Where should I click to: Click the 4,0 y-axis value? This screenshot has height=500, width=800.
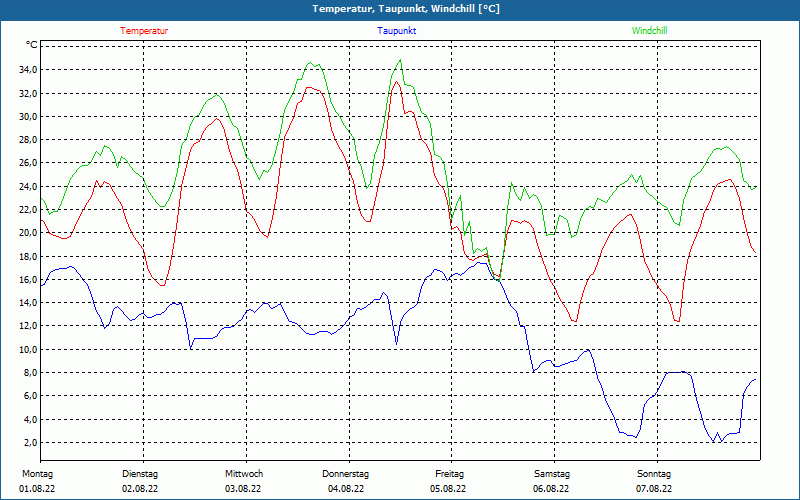click(x=30, y=419)
